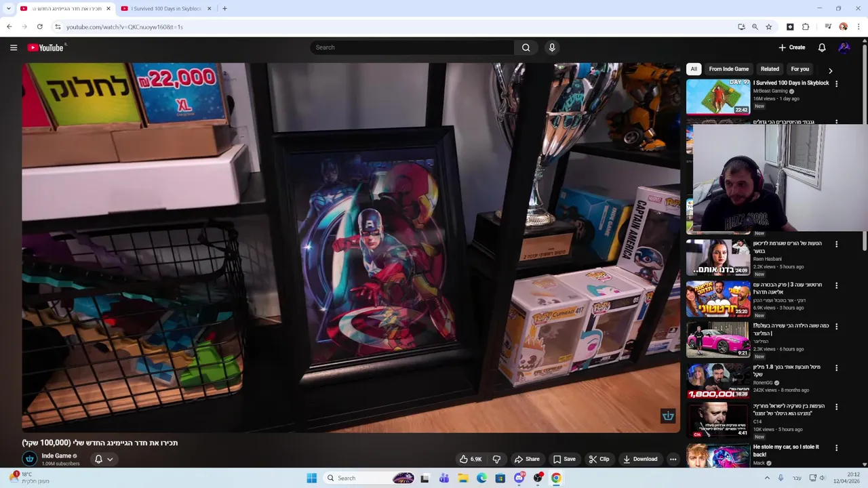The width and height of the screenshot is (868, 488).
Task: Open the Inde Game channel name link
Action: pyautogui.click(x=56, y=455)
